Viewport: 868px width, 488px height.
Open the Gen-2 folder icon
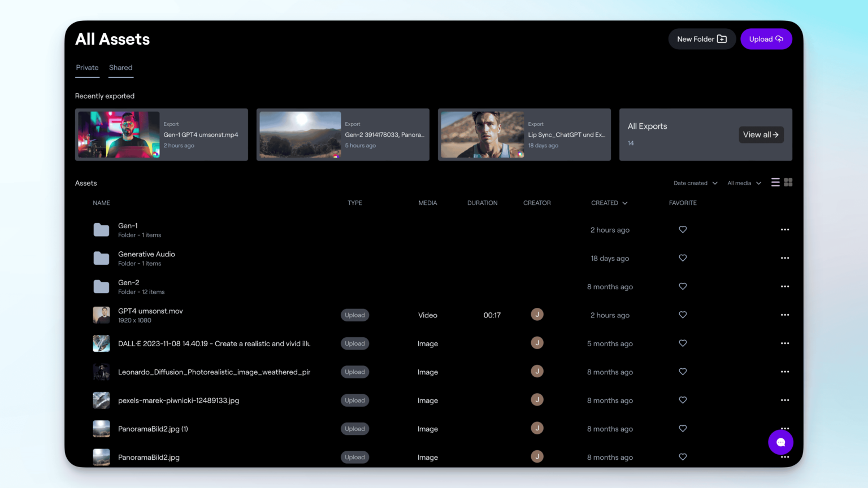click(x=101, y=286)
